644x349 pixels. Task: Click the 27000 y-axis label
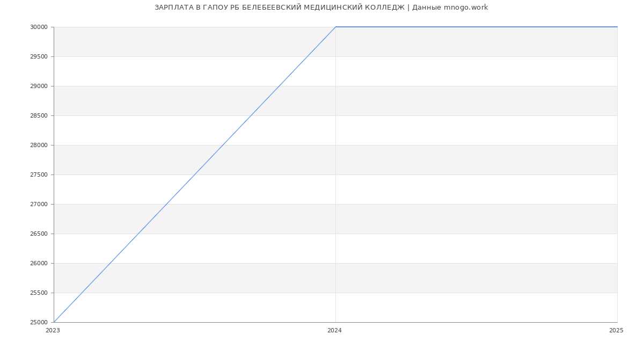click(39, 205)
